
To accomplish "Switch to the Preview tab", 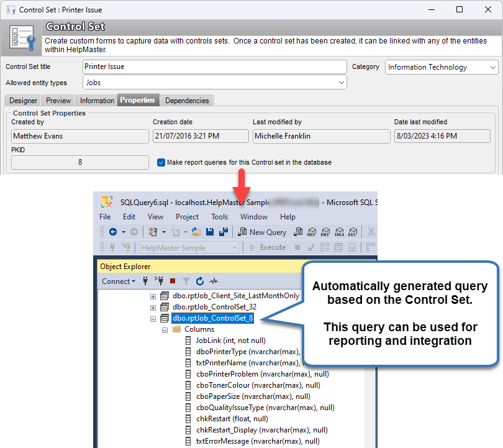I will (x=58, y=101).
